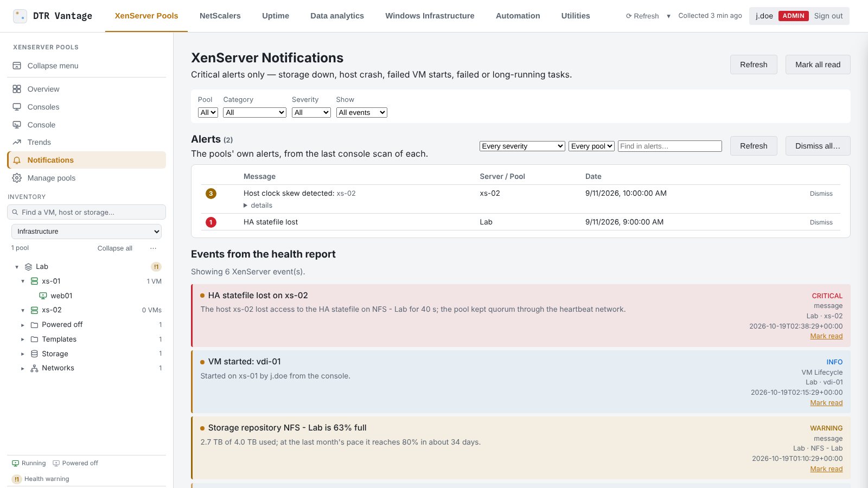Image resolution: width=868 pixels, height=488 pixels.
Task: Click the Lab health warning badge
Action: point(156,267)
